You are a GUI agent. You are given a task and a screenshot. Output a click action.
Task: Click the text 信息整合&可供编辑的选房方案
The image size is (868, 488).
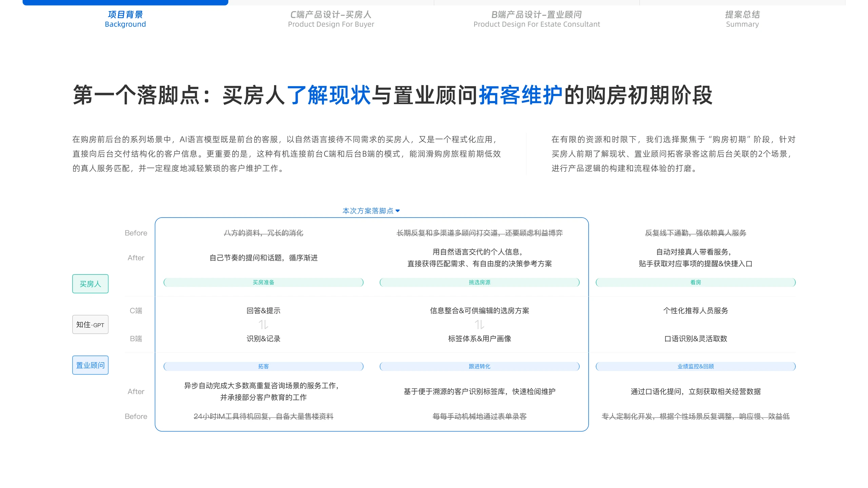click(479, 311)
